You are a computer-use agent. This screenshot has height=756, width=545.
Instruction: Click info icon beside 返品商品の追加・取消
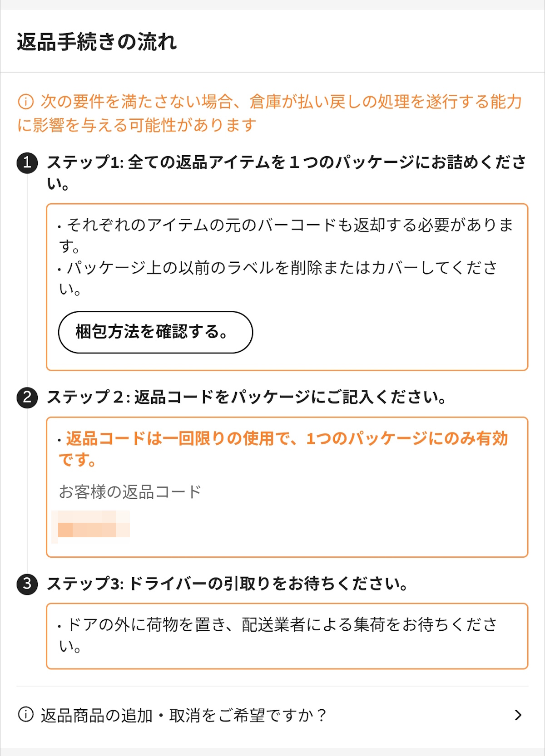26,714
